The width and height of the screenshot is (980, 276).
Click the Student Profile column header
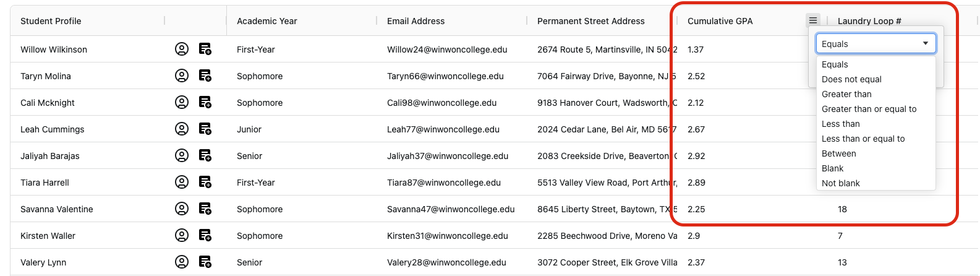point(51,21)
